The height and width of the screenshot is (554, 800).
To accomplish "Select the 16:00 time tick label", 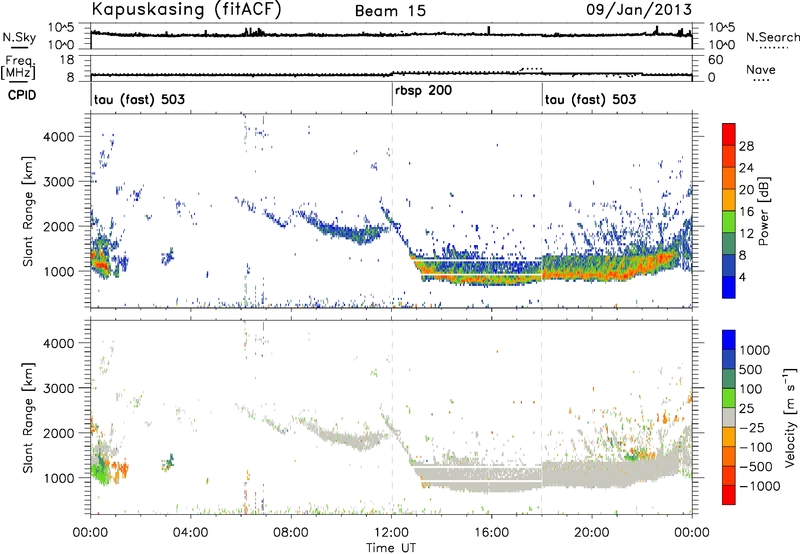I will pyautogui.click(x=491, y=533).
